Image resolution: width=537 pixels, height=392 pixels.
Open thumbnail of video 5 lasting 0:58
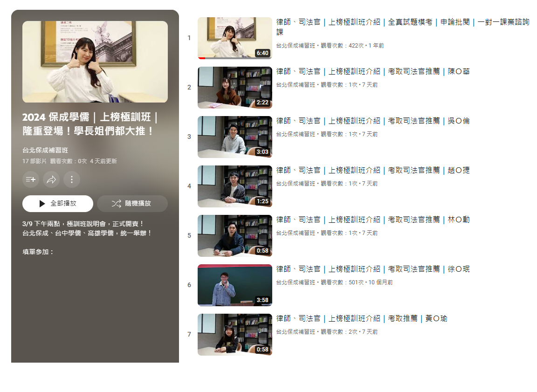[x=235, y=236]
